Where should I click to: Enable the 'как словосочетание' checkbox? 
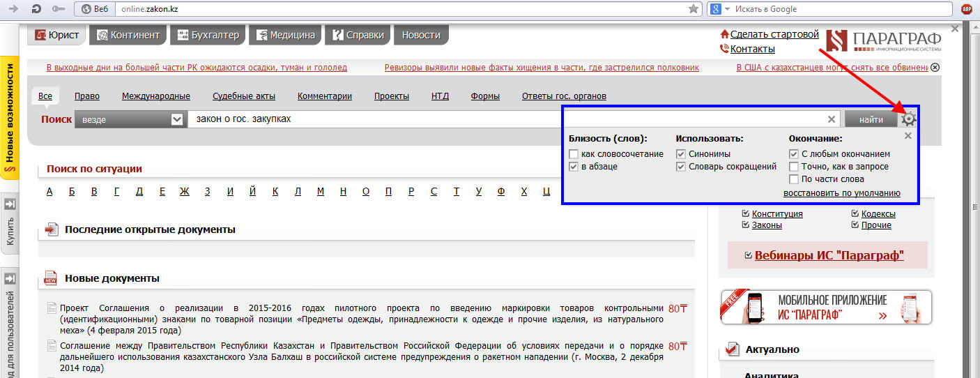pos(574,154)
